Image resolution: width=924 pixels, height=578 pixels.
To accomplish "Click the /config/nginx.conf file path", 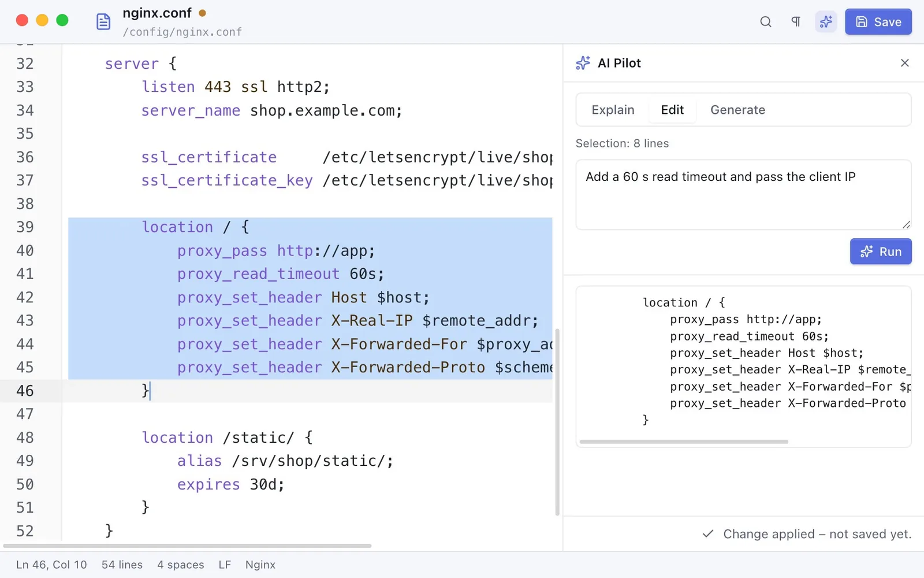I will 182,32.
